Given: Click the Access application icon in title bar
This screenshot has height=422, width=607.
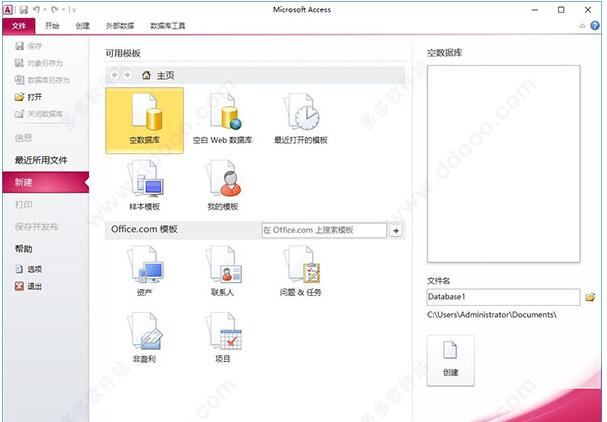Looking at the screenshot, I should click(8, 10).
